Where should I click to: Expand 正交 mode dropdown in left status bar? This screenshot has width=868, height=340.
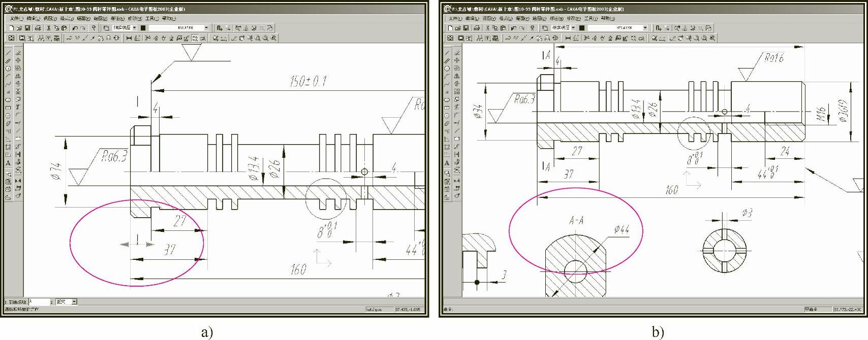click(x=74, y=301)
